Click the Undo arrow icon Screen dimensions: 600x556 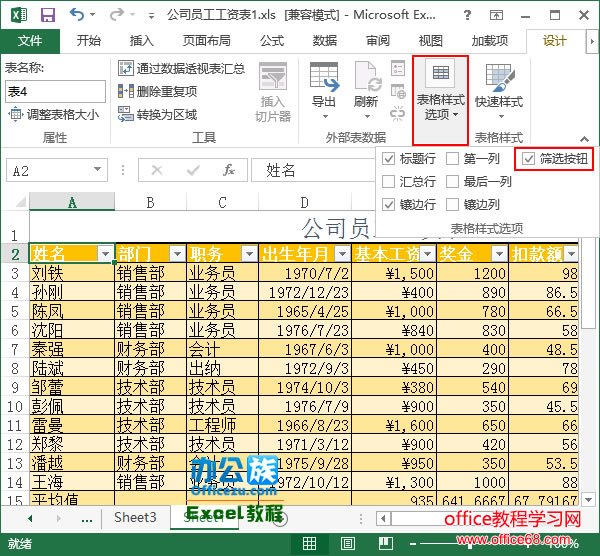click(x=77, y=15)
